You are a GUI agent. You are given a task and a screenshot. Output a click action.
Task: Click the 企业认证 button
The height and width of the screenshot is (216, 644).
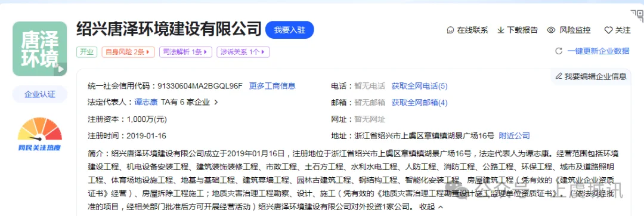tap(40, 94)
